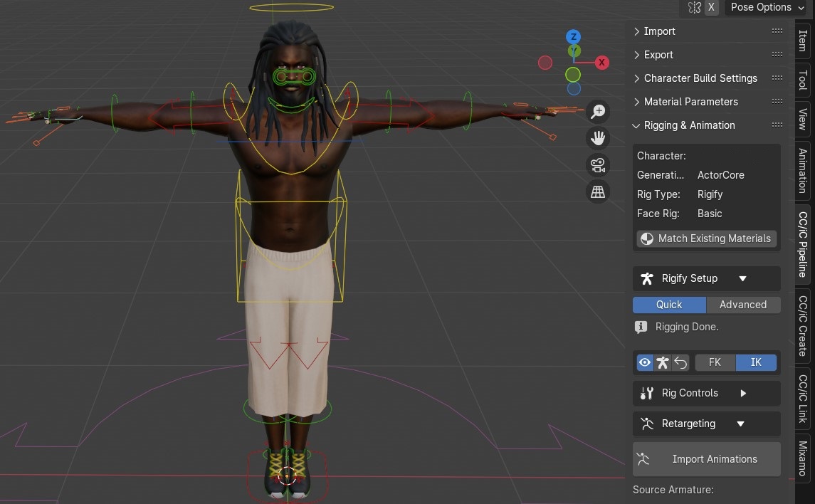The height and width of the screenshot is (504, 815).
Task: Click the red X axis gizmo
Action: click(x=601, y=63)
